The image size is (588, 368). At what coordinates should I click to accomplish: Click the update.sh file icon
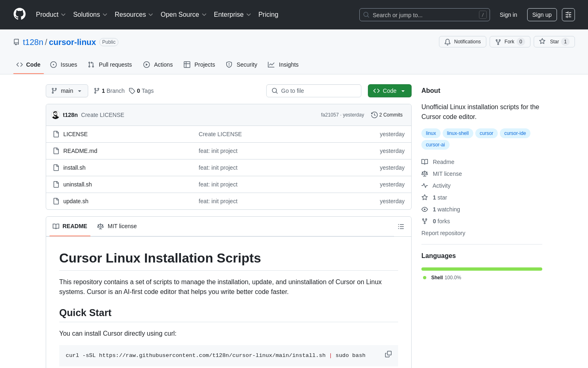(56, 201)
